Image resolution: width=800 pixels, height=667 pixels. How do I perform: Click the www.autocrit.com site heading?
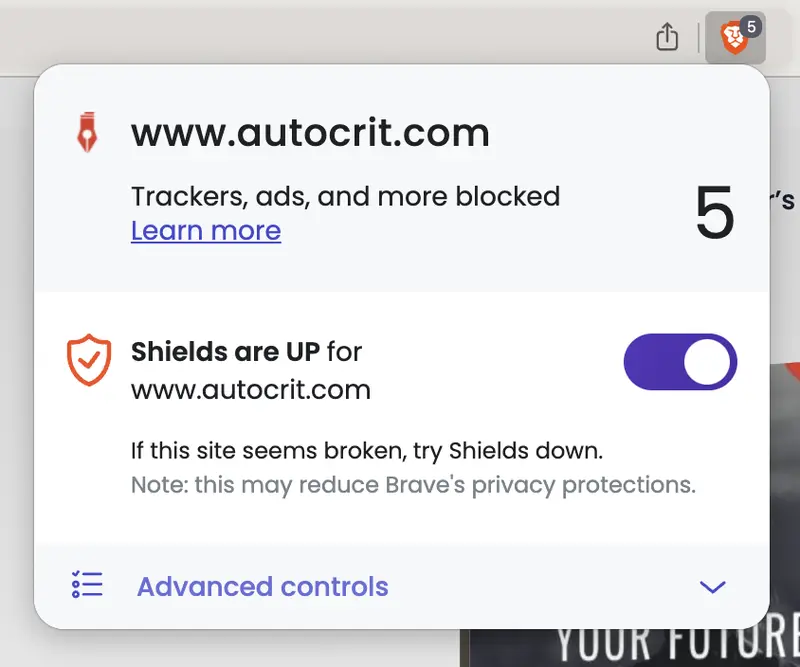[x=310, y=133]
